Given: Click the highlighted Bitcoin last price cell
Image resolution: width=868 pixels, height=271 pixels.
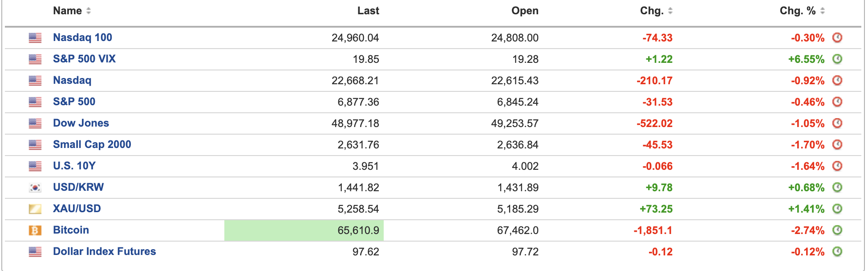Looking at the screenshot, I should pyautogui.click(x=304, y=230).
